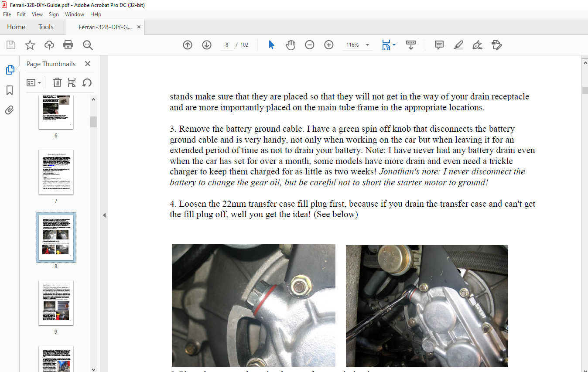Click thumbnails scrollbar down arrow

[x=94, y=369]
